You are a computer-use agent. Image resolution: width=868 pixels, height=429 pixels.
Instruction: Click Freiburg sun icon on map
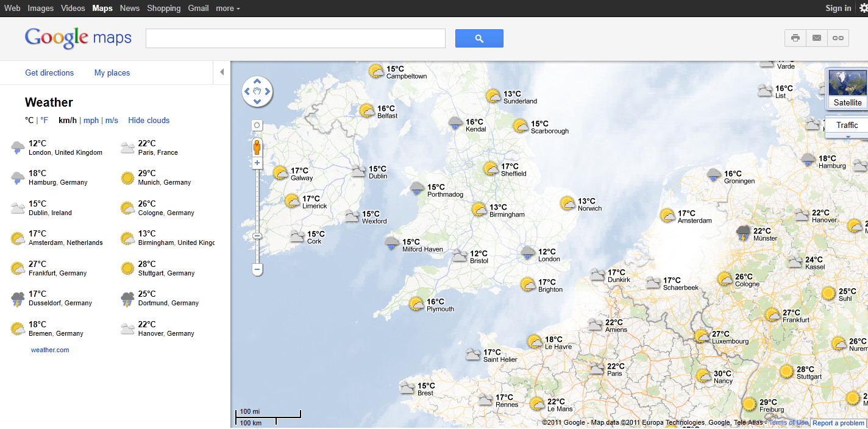(x=749, y=403)
